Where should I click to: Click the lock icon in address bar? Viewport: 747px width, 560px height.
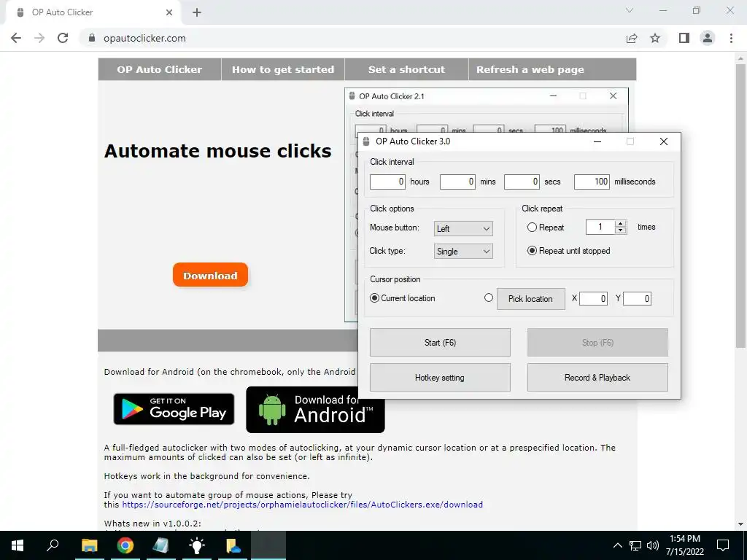(x=92, y=38)
